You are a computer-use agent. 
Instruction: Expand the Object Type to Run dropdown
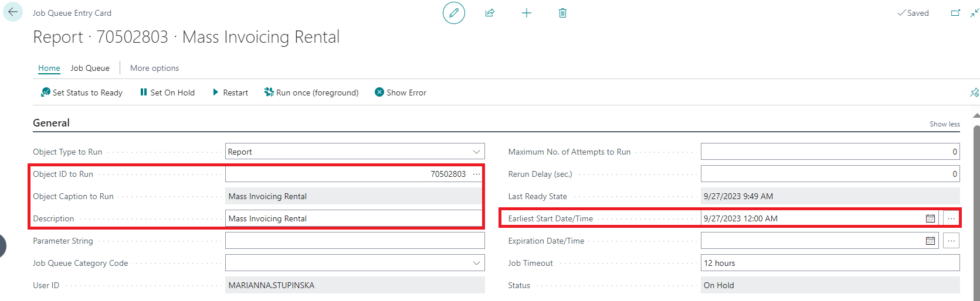pos(476,152)
